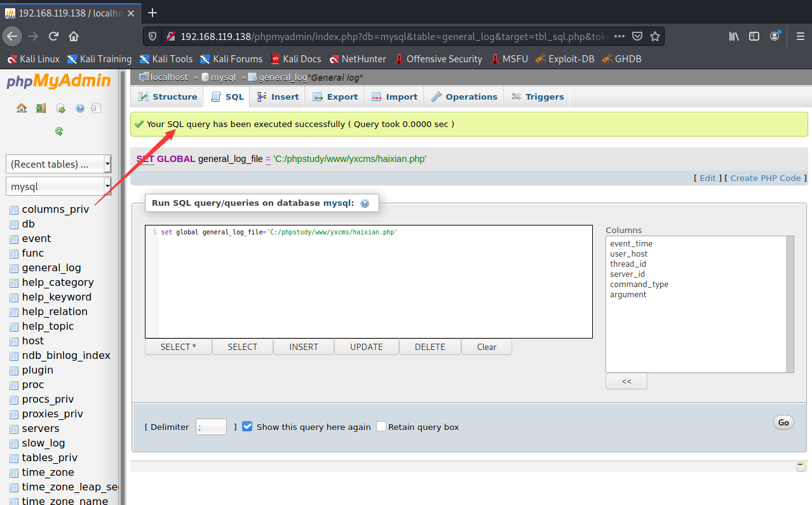Switch to the Structure tab
Screen dimensions: 812x505
[x=167, y=97]
